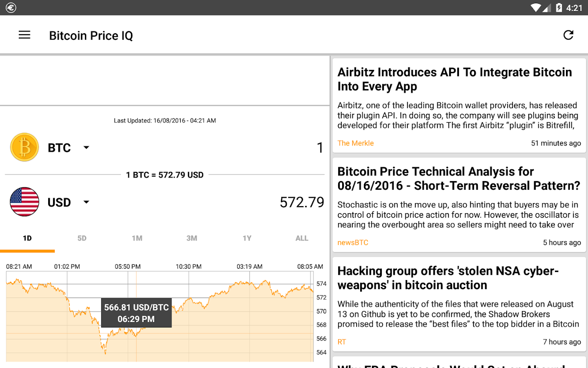
Task: Tap the refresh icon
Action: pyautogui.click(x=568, y=35)
